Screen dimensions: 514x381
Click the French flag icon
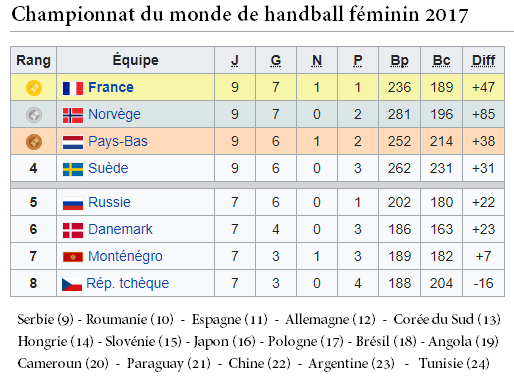[73, 88]
